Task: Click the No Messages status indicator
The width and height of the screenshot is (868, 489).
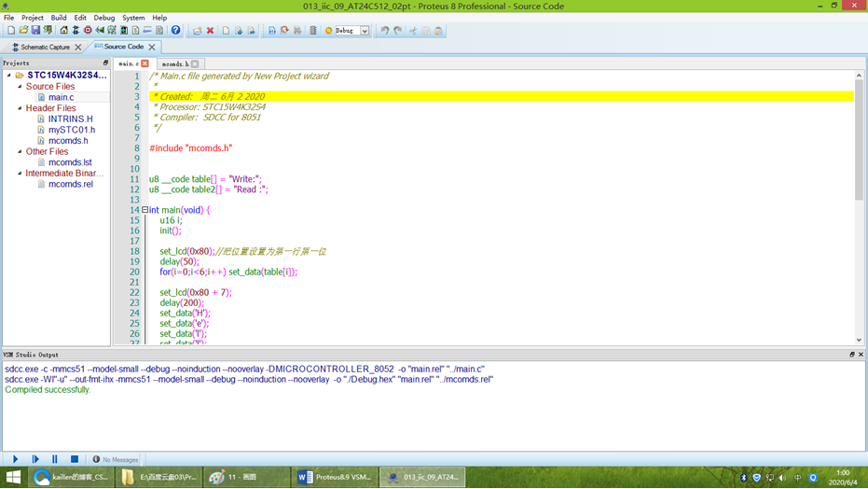Action: pyautogui.click(x=116, y=460)
